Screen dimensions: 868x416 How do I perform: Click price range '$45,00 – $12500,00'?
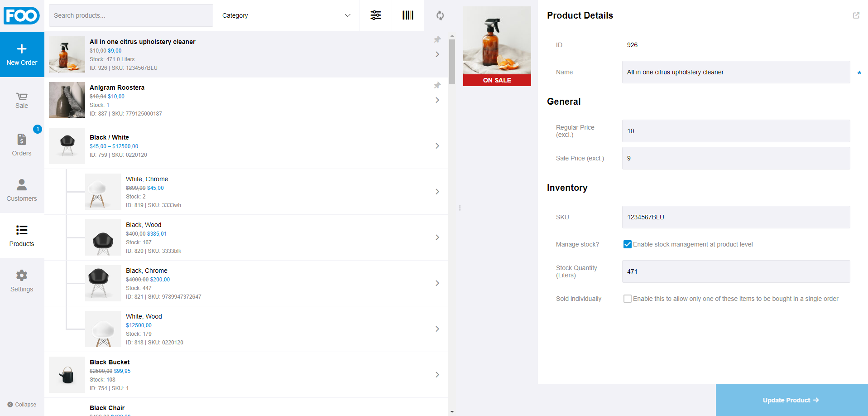114,146
